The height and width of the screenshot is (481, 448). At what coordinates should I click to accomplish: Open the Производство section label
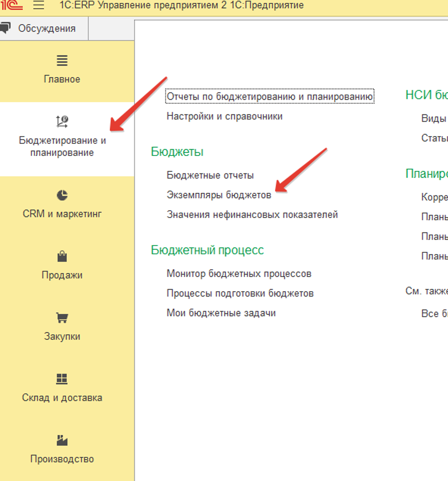[62, 459]
